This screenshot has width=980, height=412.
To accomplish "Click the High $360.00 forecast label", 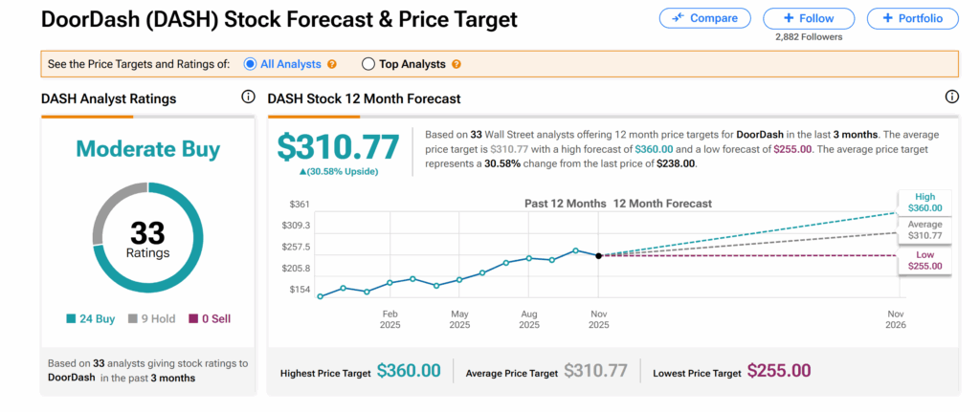I will pyautogui.click(x=923, y=202).
